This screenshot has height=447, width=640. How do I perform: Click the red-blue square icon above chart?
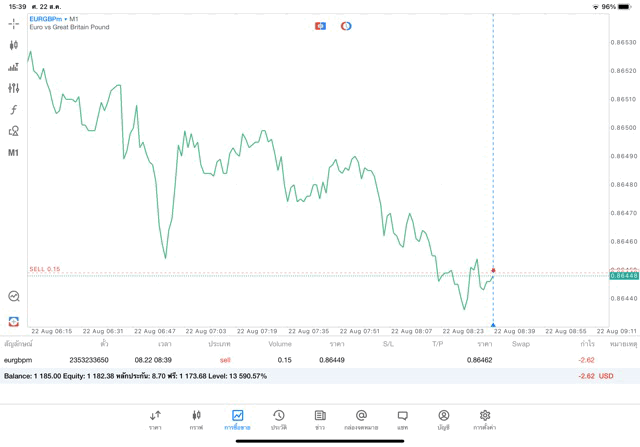tap(320, 26)
